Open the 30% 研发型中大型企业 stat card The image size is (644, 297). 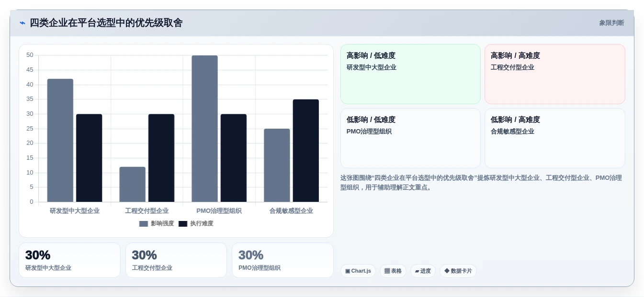[x=69, y=260]
